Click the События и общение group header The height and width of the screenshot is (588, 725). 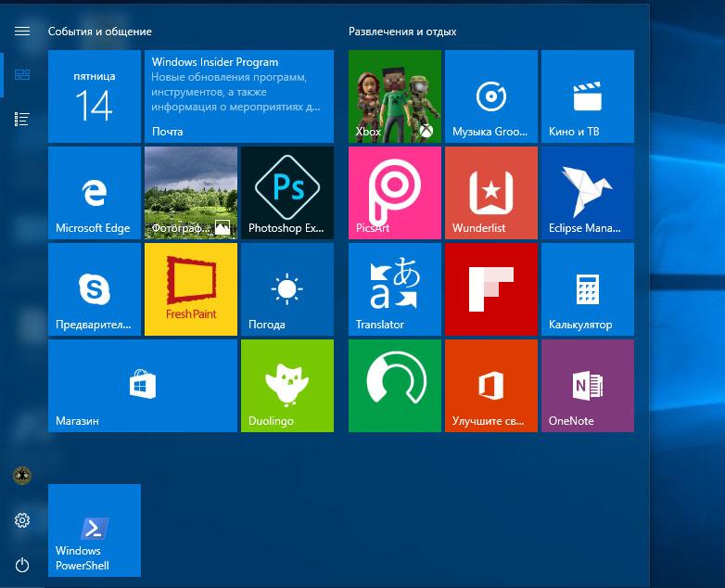[100, 32]
